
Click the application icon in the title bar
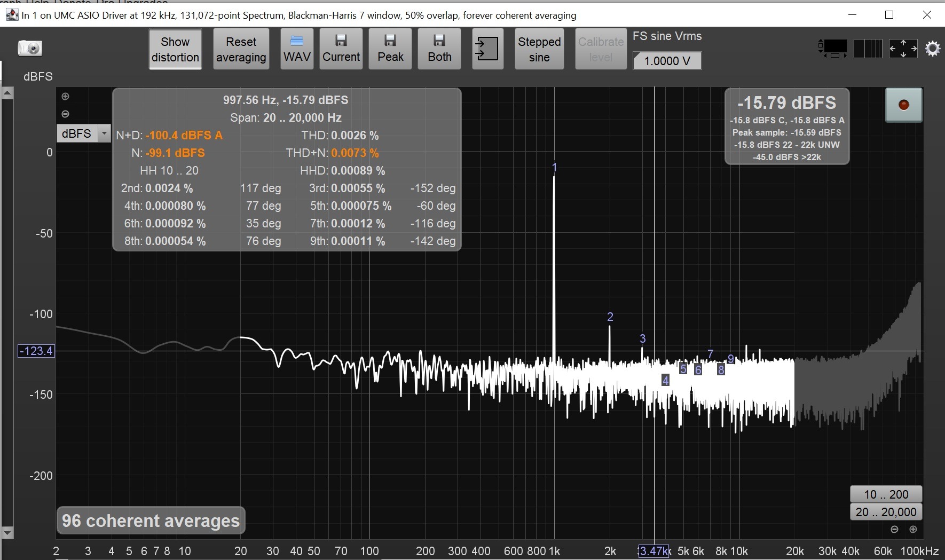point(12,14)
